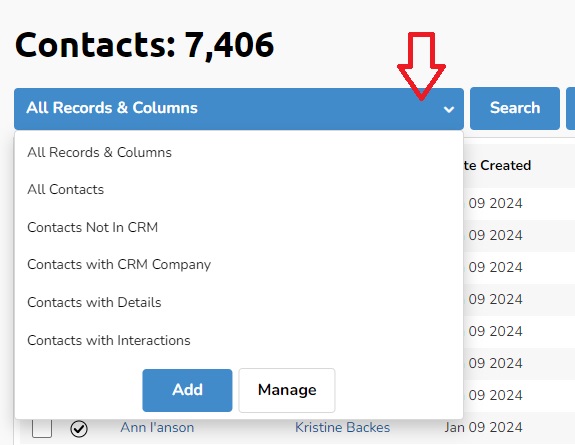Open Contacts with Interactions view
Viewport: 575px width, 445px height.
tap(109, 340)
